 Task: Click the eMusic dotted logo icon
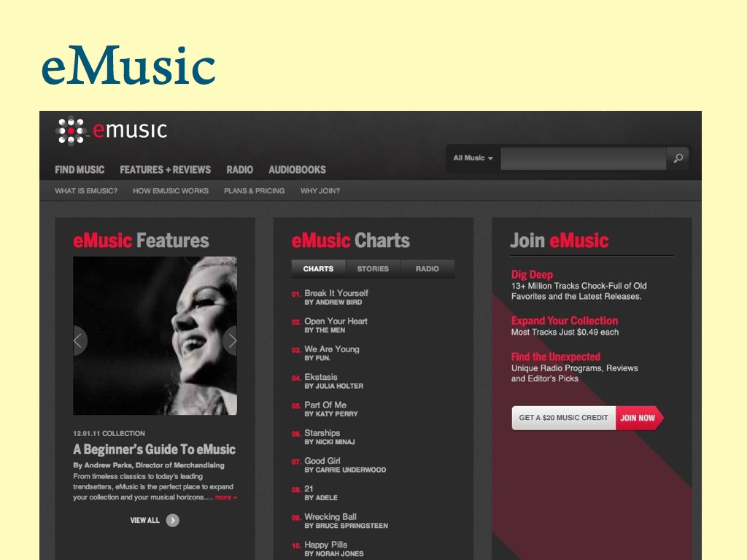(71, 130)
